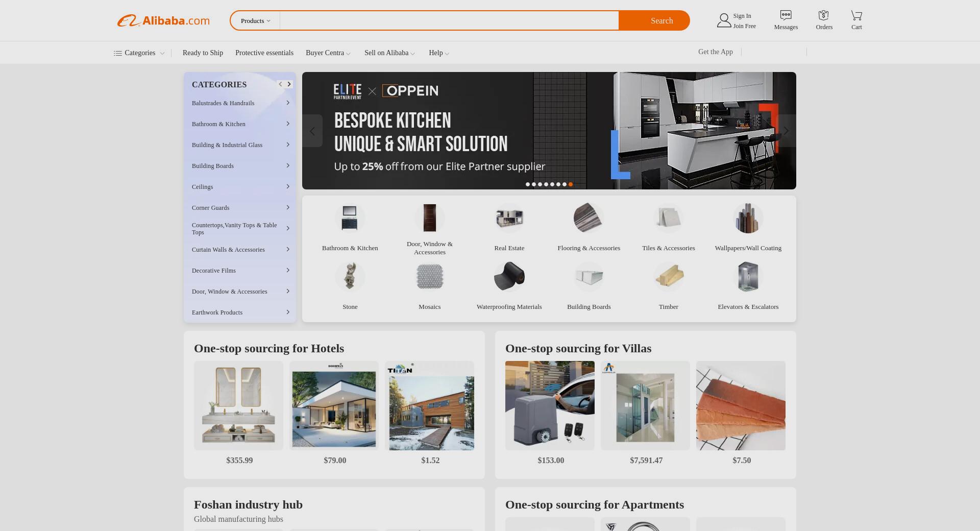Click into the product search field
This screenshot has width=980, height=531.
pos(449,21)
